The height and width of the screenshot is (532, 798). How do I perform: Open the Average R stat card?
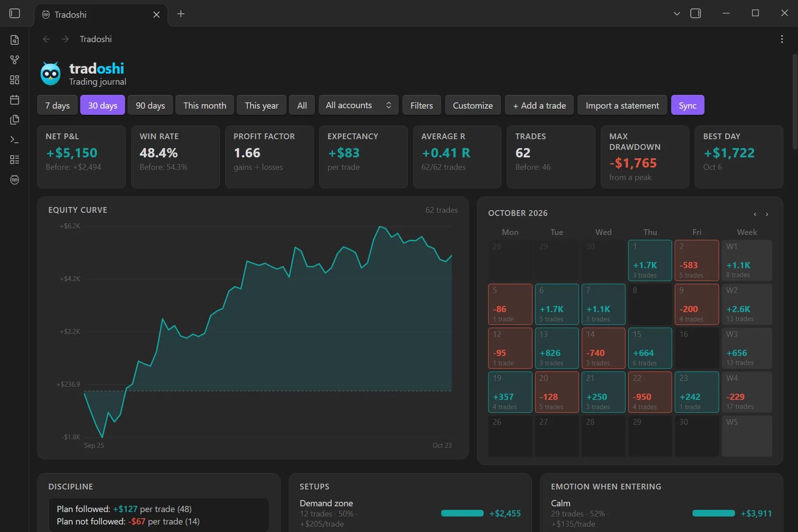click(x=457, y=157)
